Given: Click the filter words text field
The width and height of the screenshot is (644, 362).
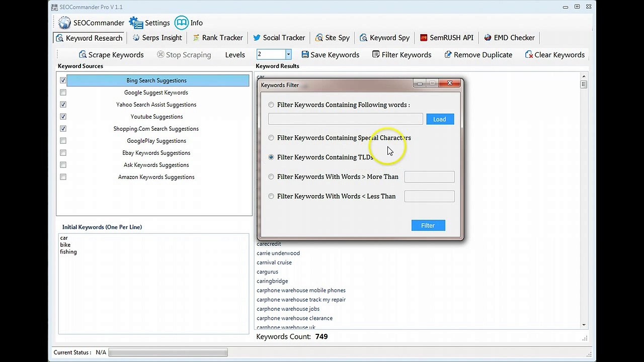Looking at the screenshot, I should (346, 119).
